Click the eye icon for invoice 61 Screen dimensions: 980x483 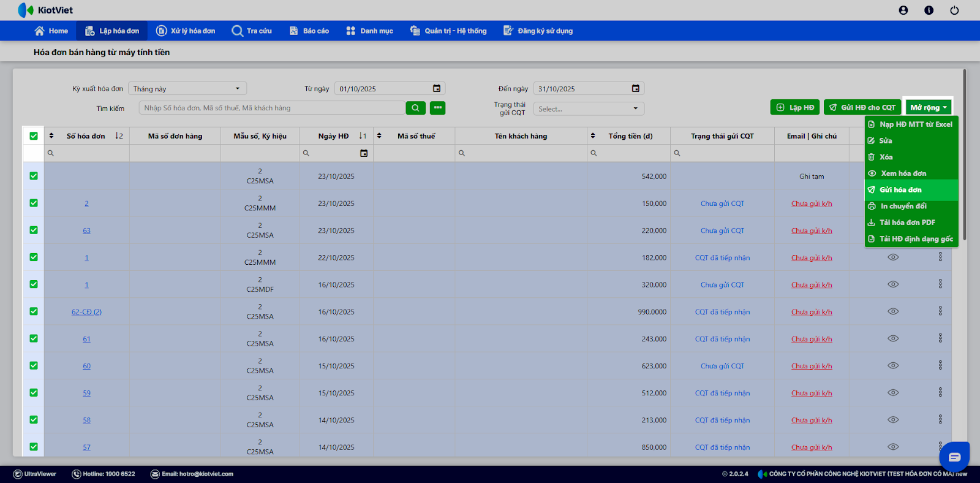(894, 338)
